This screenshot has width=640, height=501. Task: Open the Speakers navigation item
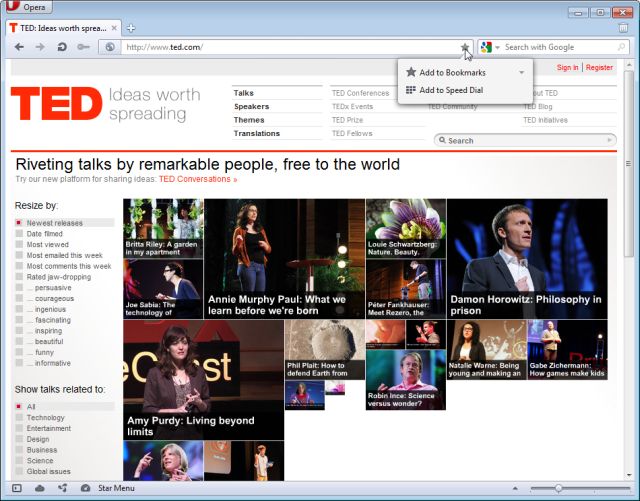(251, 106)
